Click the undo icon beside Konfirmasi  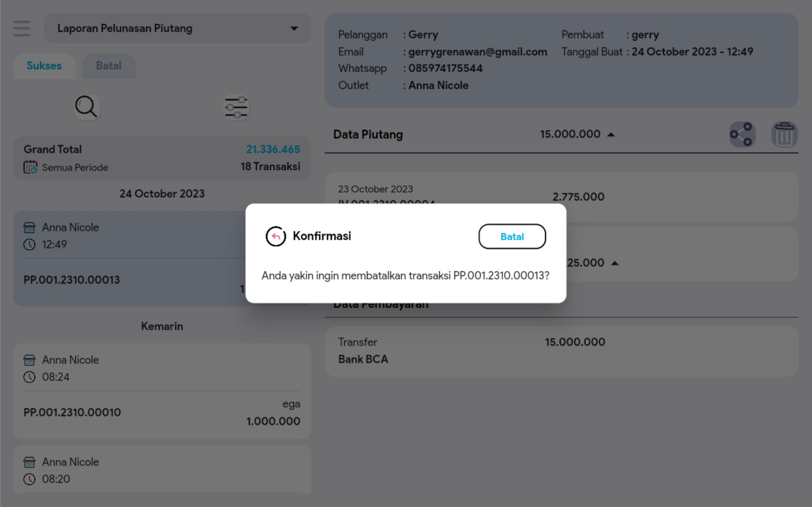click(x=275, y=237)
